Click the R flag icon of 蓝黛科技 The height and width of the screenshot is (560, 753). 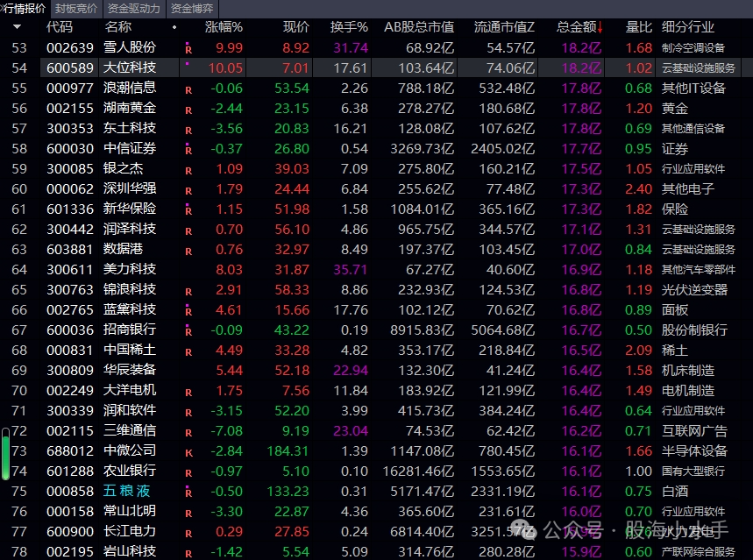tap(188, 310)
